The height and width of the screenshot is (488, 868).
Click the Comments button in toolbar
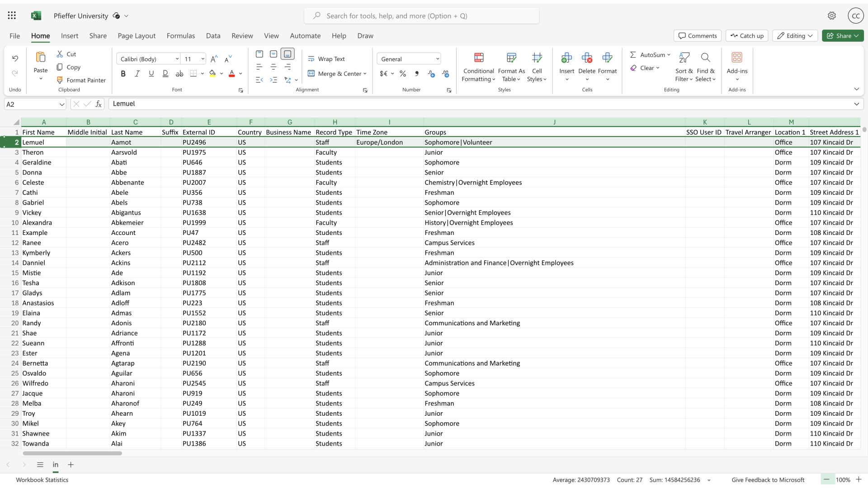(x=698, y=35)
